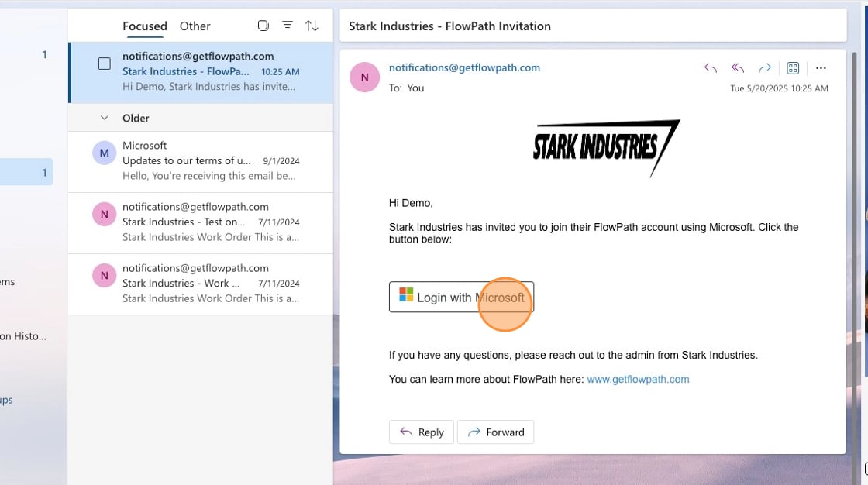Click the sender address notifications@getflowpath.com in header
868x485 pixels.
pyautogui.click(x=464, y=67)
